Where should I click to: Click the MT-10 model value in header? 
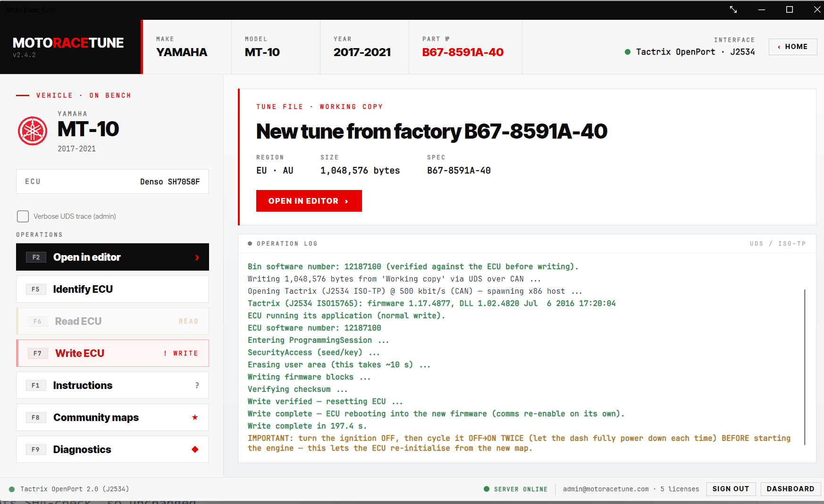262,52
